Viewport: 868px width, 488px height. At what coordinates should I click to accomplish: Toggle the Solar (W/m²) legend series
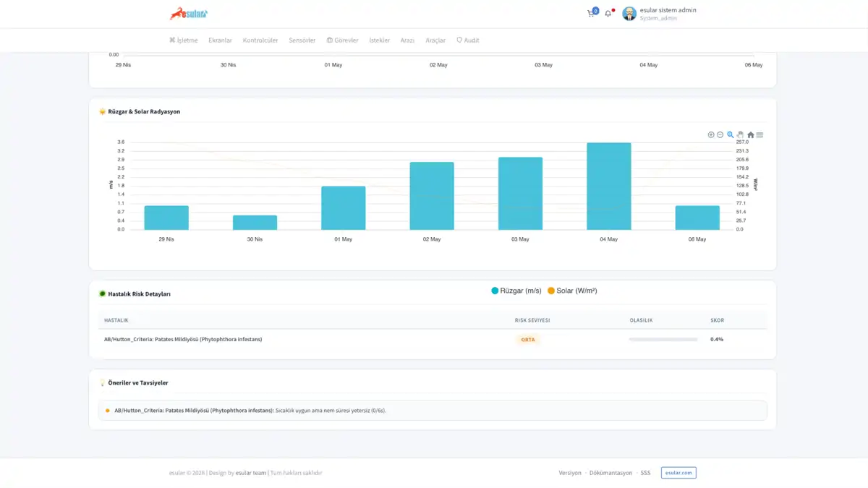(x=572, y=291)
